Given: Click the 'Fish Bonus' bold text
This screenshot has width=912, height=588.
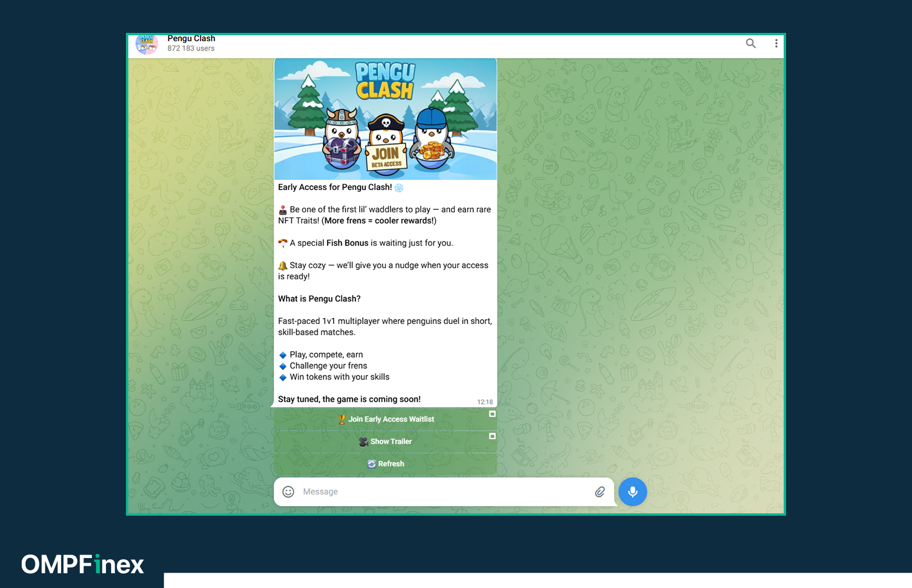Looking at the screenshot, I should [x=347, y=243].
